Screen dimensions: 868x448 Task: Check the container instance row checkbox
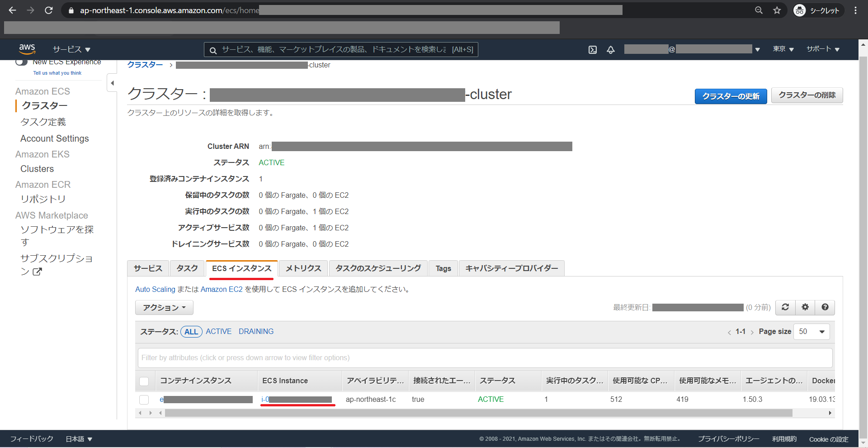(x=144, y=400)
